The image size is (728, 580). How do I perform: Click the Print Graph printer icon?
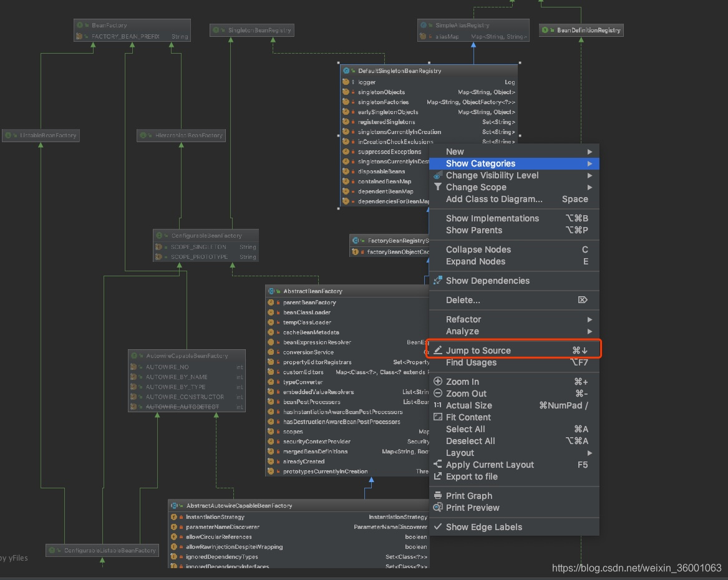437,496
